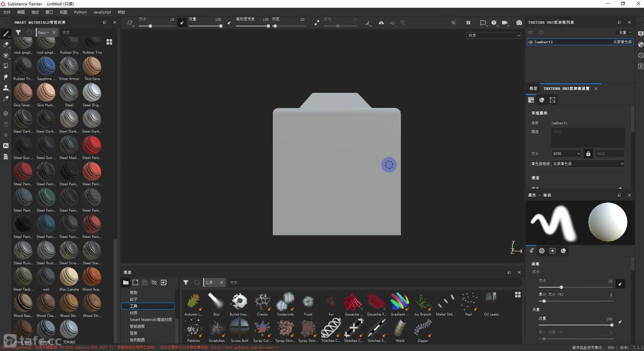Toggle flow pen pressure in brush properties

(620, 322)
